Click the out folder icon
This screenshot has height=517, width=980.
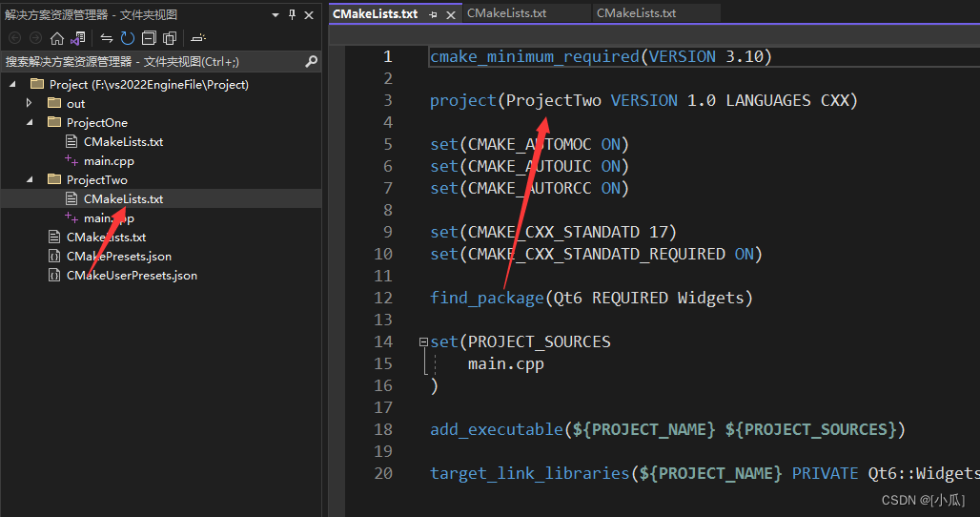point(54,102)
